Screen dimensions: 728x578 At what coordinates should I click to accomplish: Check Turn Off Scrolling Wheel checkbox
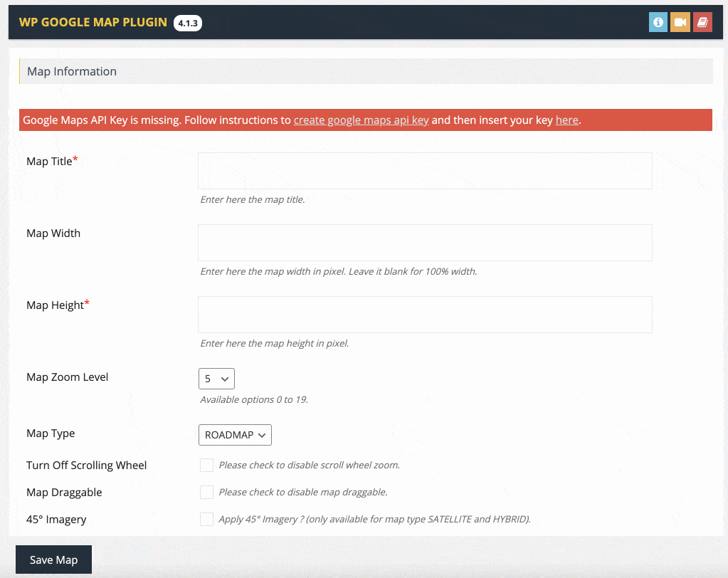[206, 466]
